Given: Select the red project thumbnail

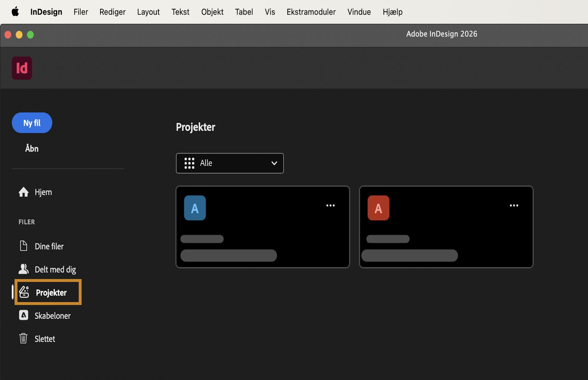Looking at the screenshot, I should pyautogui.click(x=378, y=207).
